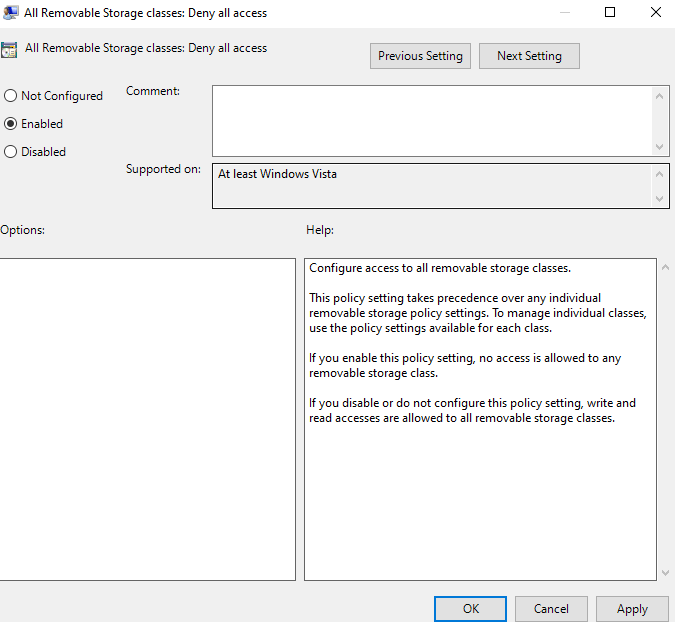
Task: Click 'Configure access to all removable storage classes' text
Action: (x=440, y=268)
